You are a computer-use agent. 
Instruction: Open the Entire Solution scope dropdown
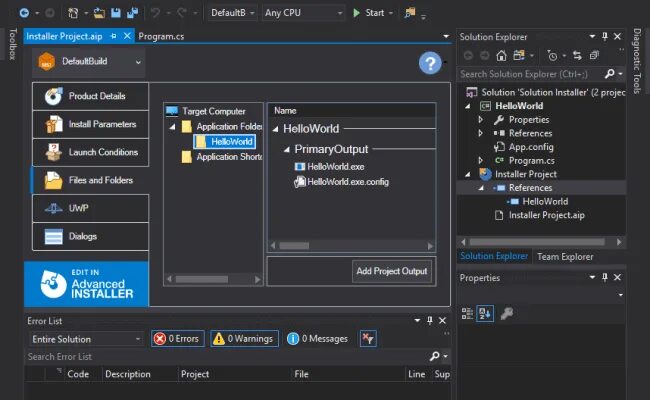pos(86,339)
